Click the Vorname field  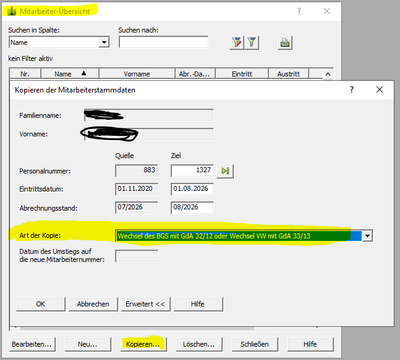click(148, 134)
